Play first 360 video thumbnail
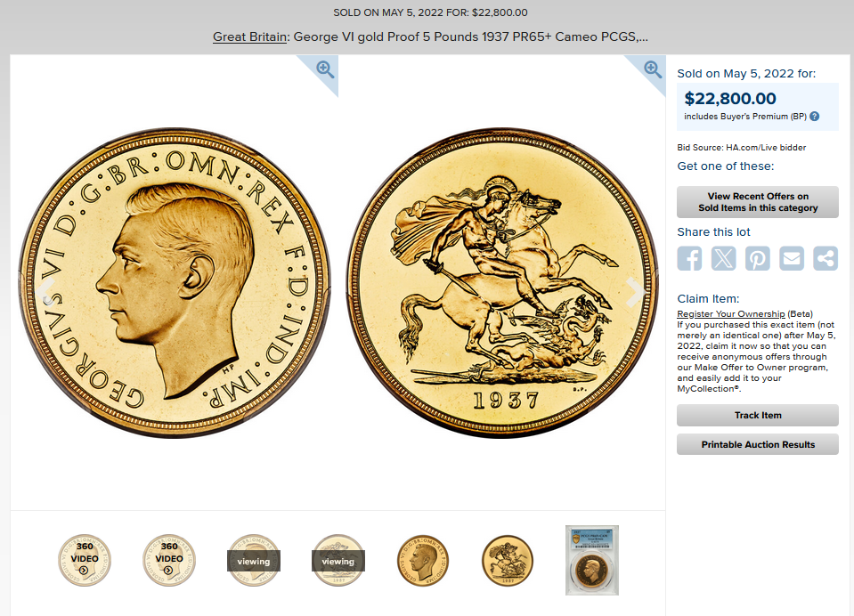Image resolution: width=854 pixels, height=616 pixels. tap(85, 560)
